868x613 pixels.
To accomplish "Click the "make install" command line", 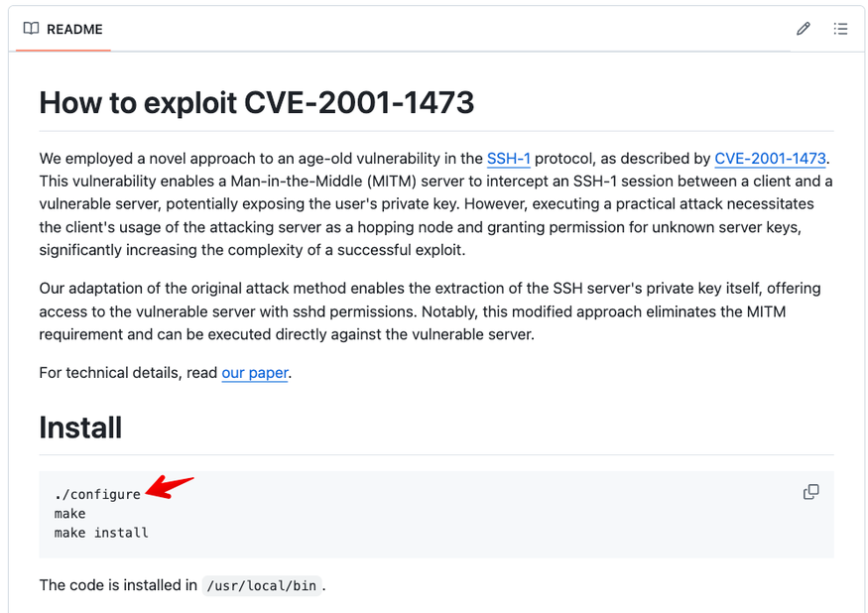I will 101,533.
